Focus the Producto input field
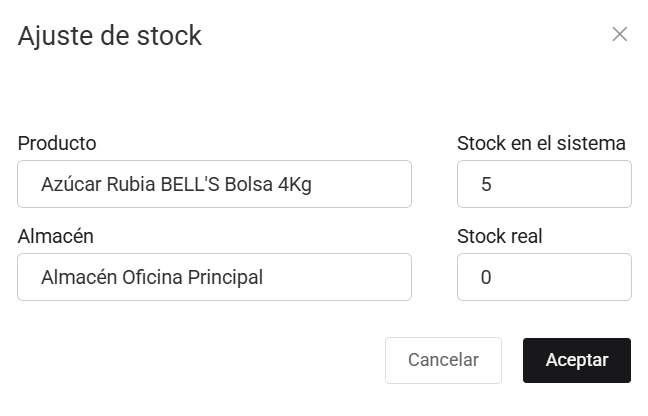 pos(214,184)
